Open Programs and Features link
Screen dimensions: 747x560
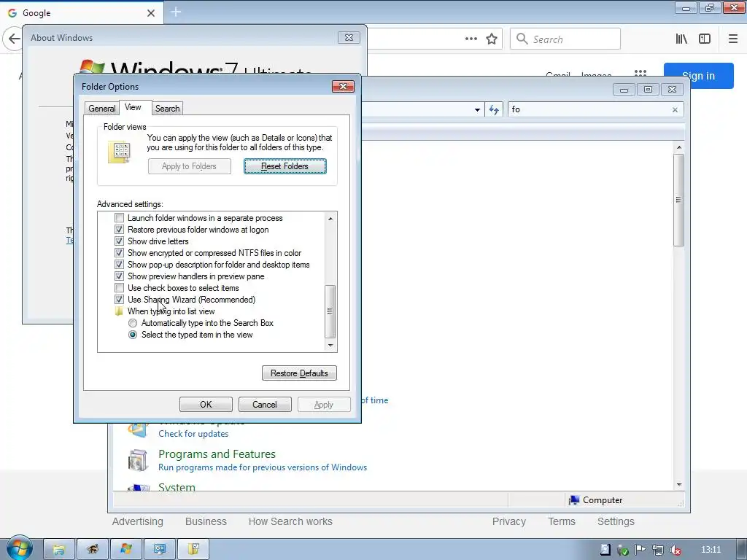pos(217,454)
